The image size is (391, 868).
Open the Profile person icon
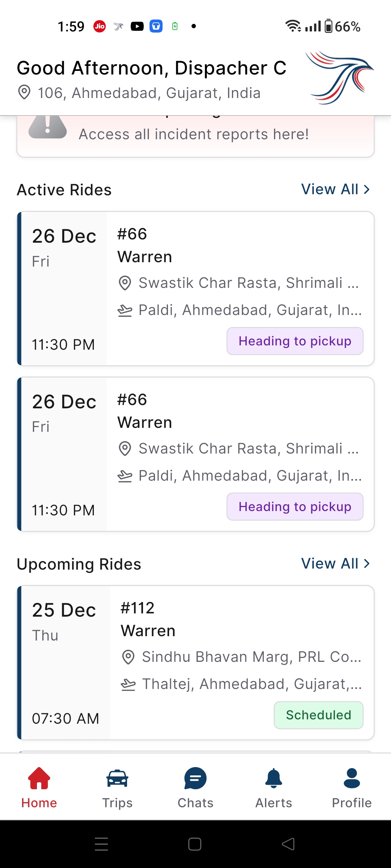(352, 778)
